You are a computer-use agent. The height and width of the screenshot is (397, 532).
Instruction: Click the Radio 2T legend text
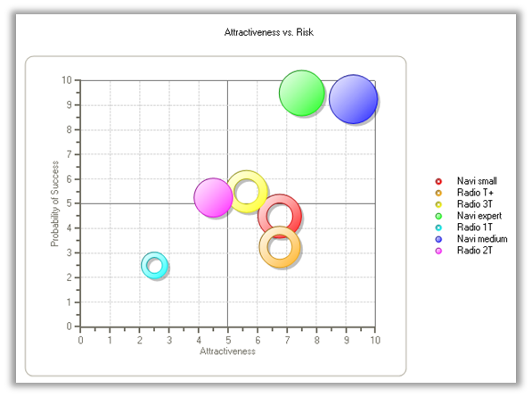[474, 251]
